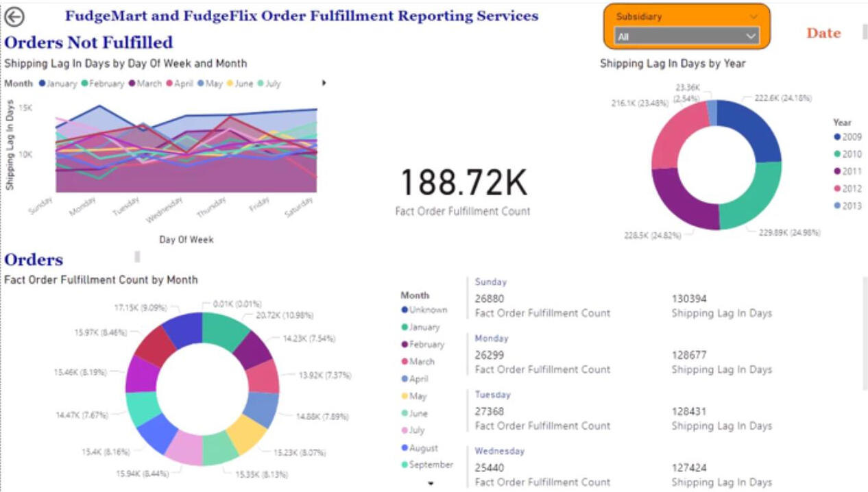Select the Sunday heading in the multi-row card
868x492 pixels.
coord(490,282)
